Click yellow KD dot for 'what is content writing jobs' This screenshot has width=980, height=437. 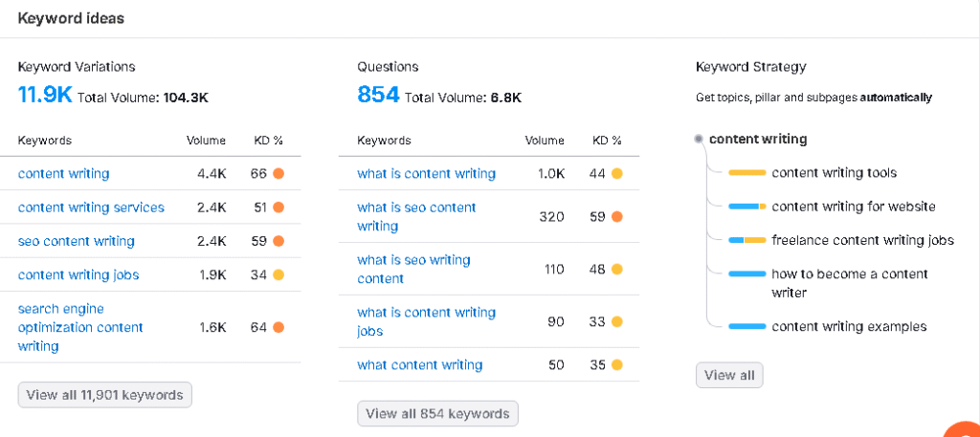[617, 321]
